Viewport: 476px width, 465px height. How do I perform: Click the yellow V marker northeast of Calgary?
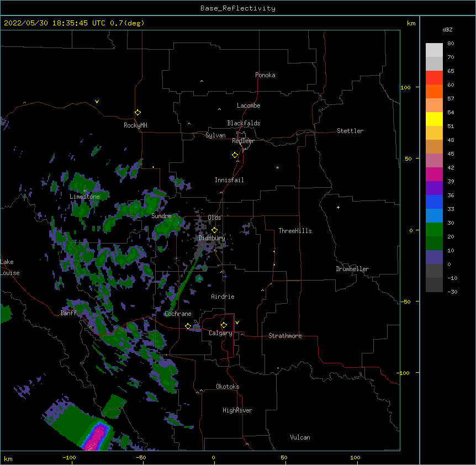point(237,323)
